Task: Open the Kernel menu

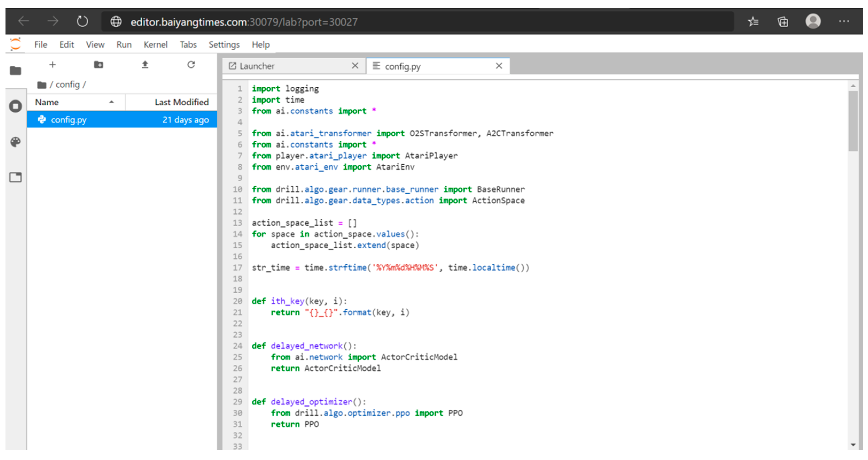Action: (x=155, y=45)
